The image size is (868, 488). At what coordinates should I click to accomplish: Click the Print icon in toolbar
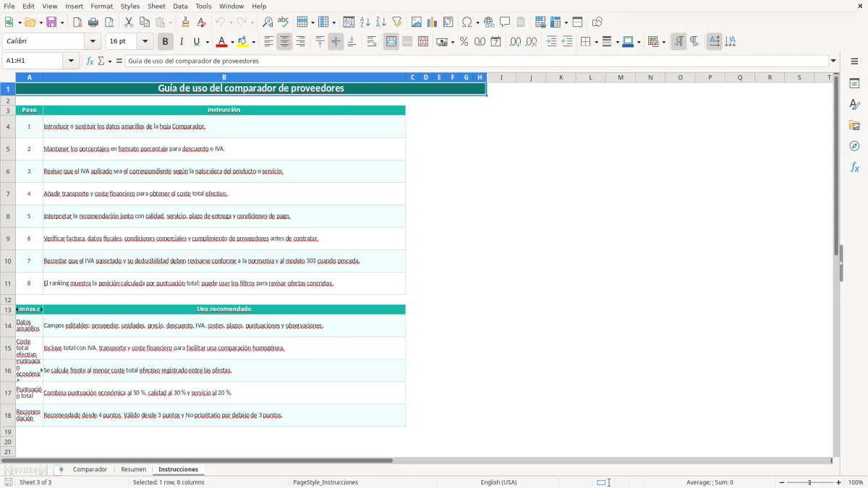93,22
